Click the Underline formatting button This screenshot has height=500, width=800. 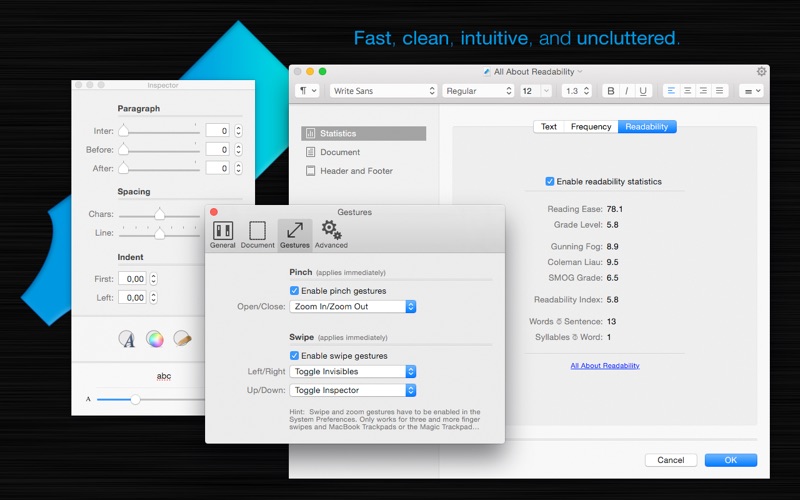coord(642,91)
